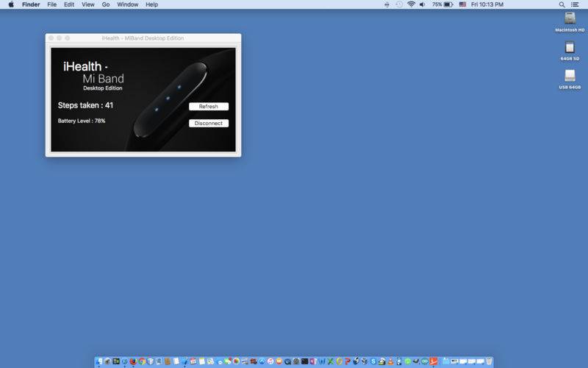Click the iHealth window title bar

pos(143,38)
